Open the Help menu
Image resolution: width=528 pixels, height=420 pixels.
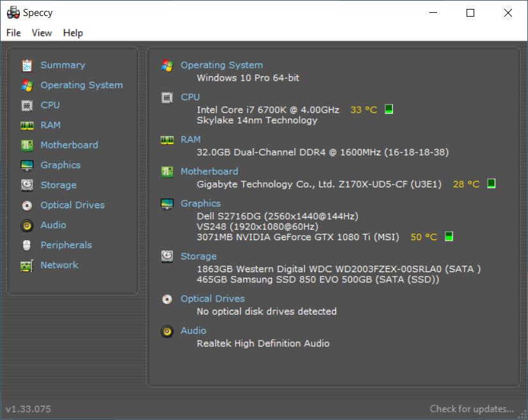[x=73, y=33]
